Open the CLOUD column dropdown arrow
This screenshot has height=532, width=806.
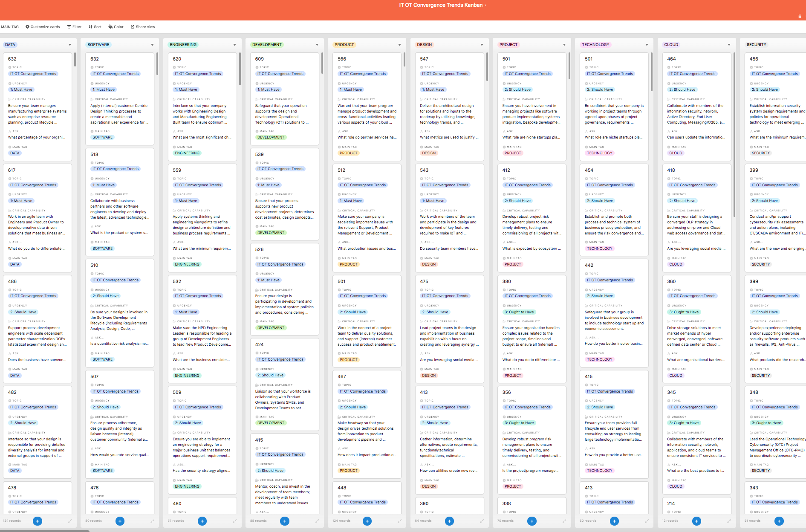[x=729, y=45]
